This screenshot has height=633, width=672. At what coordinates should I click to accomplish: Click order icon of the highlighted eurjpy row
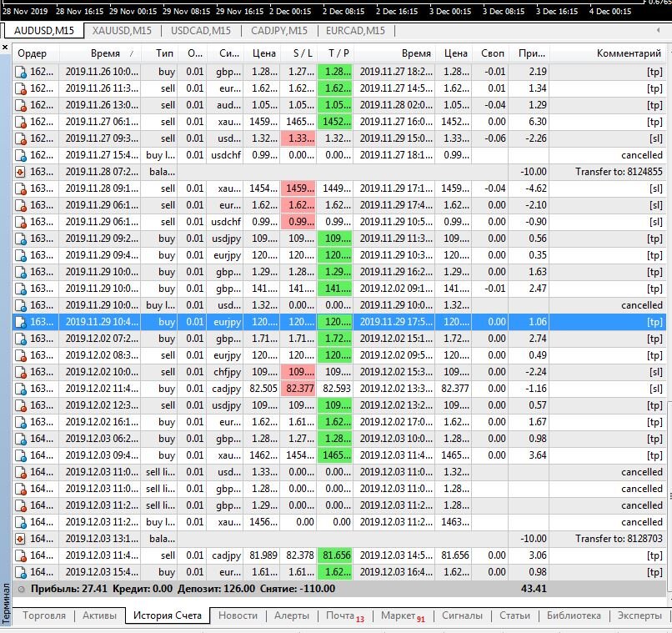pyautogui.click(x=21, y=322)
